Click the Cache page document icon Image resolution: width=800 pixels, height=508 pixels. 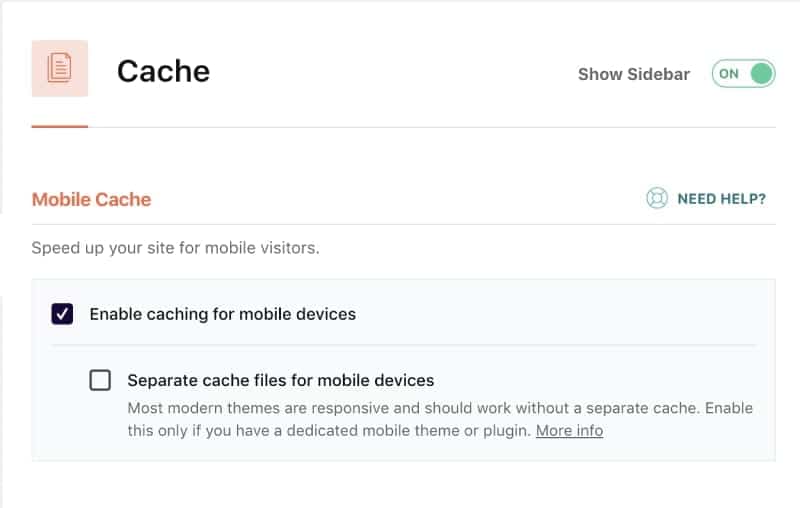60,68
